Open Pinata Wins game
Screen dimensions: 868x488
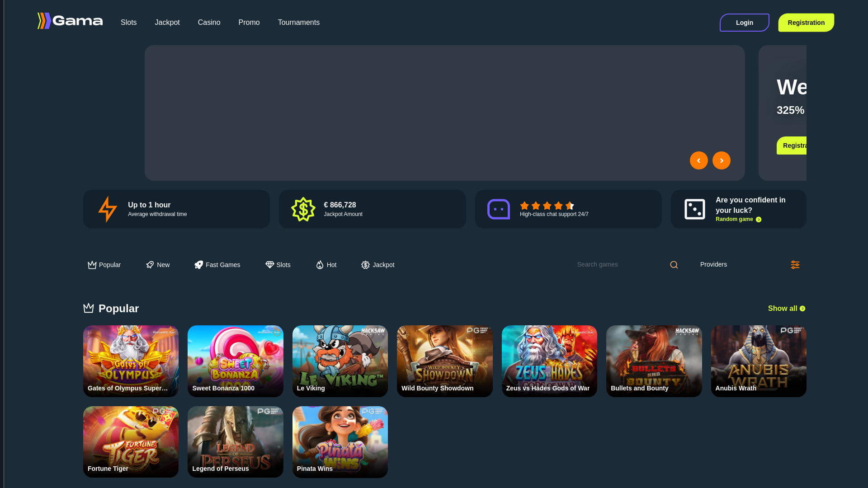pyautogui.click(x=340, y=442)
